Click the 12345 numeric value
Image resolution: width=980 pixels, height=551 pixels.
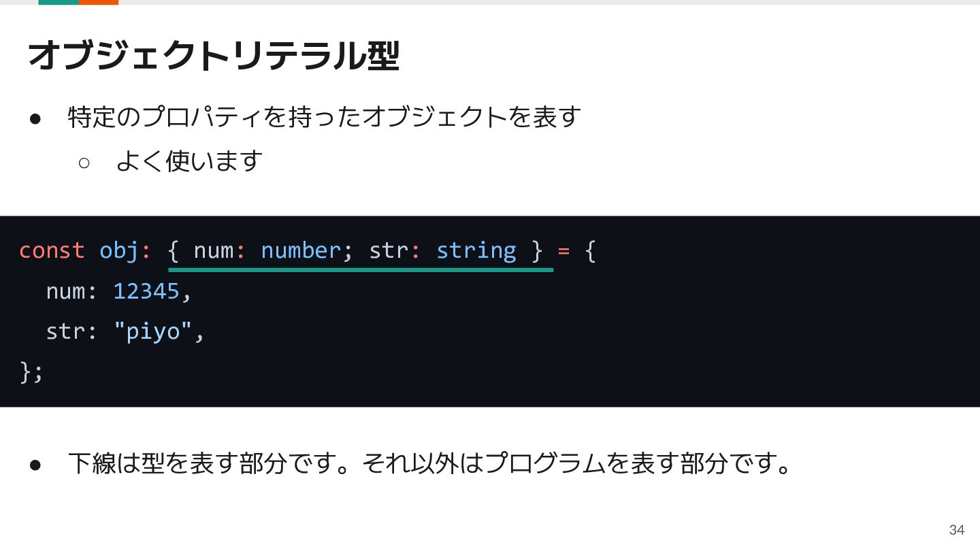(x=146, y=291)
